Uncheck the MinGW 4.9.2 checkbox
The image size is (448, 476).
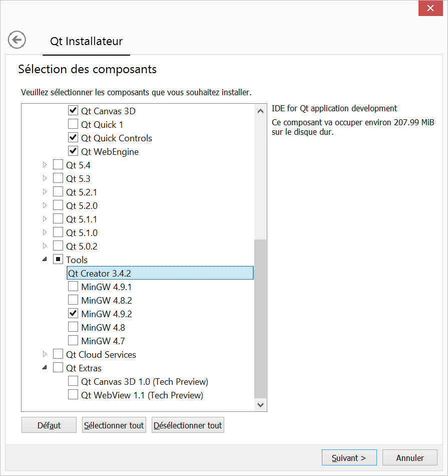[73, 313]
